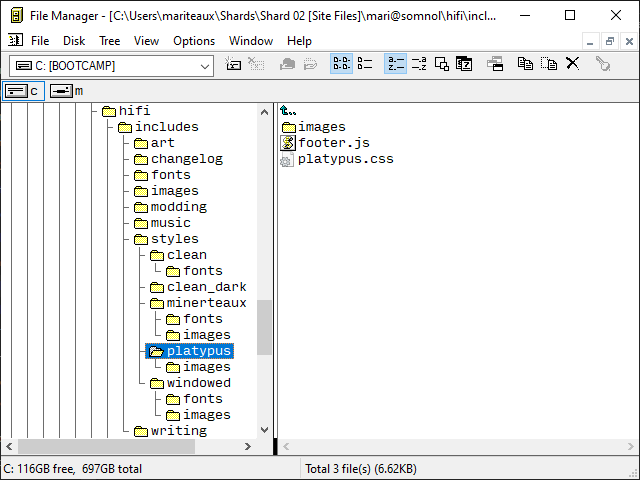Select the platypus.css file
This screenshot has width=640, height=480.
coord(345,159)
